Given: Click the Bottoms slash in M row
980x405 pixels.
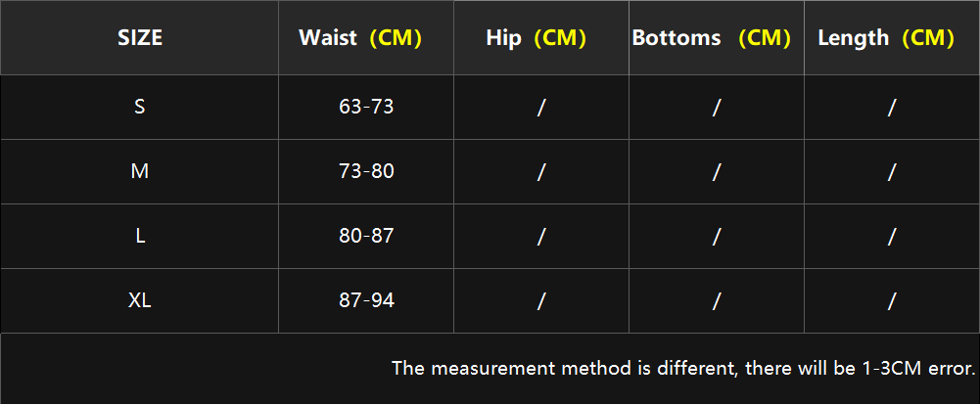Looking at the screenshot, I should click(717, 172).
